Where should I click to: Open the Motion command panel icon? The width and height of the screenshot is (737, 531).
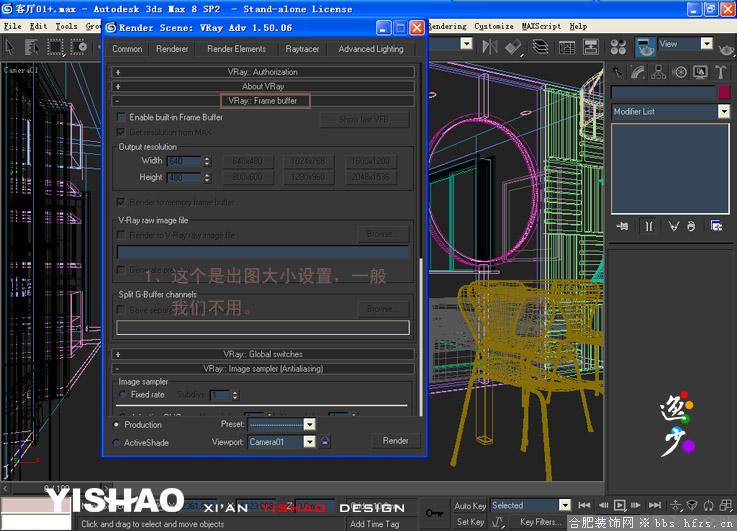coord(679,72)
